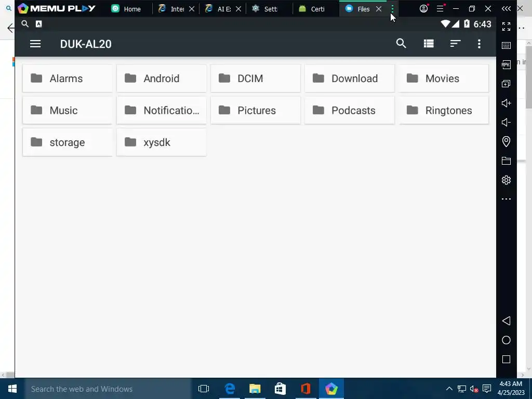This screenshot has height=399, width=532.
Task: Open the Pictures folder
Action: pos(255,110)
